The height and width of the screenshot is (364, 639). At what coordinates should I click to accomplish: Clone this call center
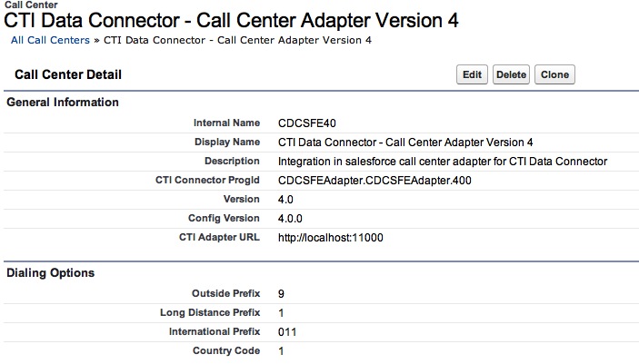554,74
